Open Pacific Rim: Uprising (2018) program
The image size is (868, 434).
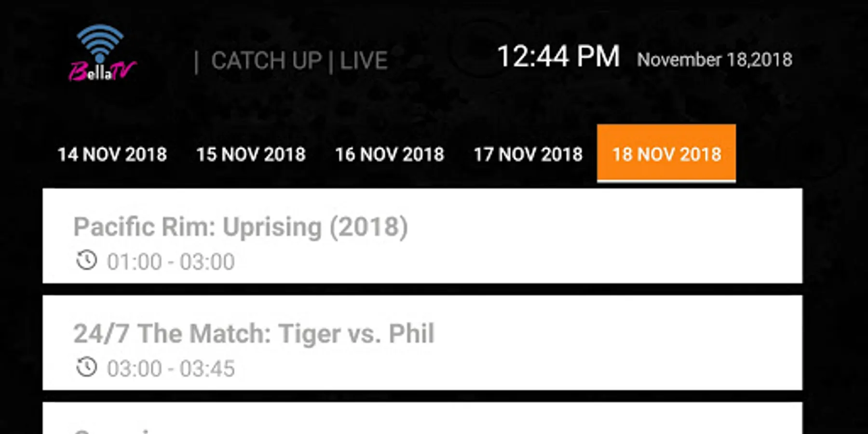tap(422, 236)
